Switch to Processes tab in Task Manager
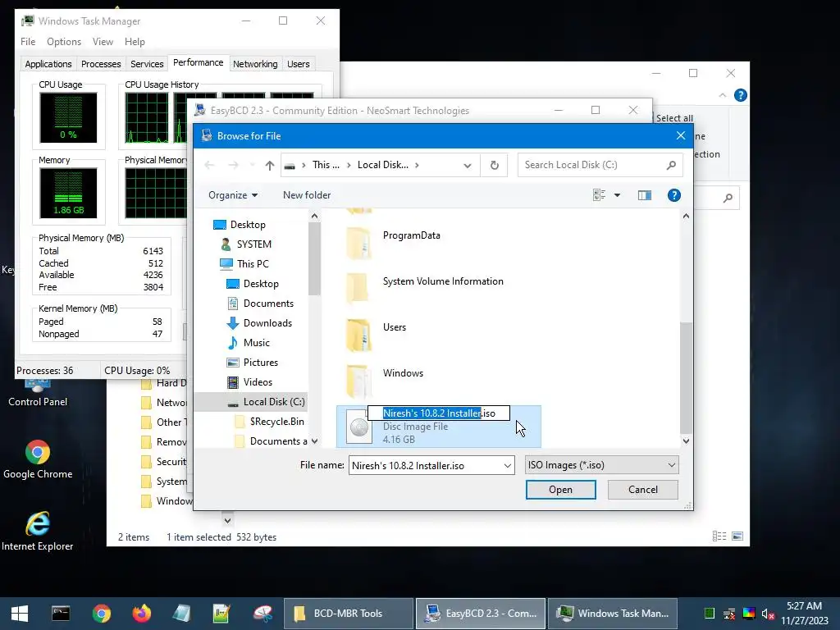 (x=101, y=64)
